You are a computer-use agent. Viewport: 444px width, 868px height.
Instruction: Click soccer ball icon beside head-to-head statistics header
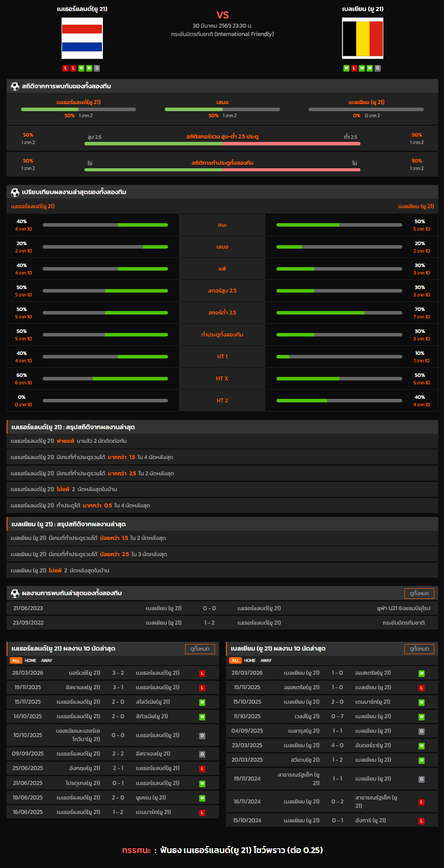coord(15,87)
